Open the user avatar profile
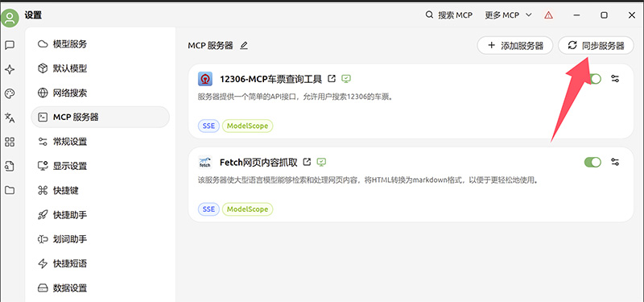Screen dimensions: 644x302 click(x=10, y=18)
